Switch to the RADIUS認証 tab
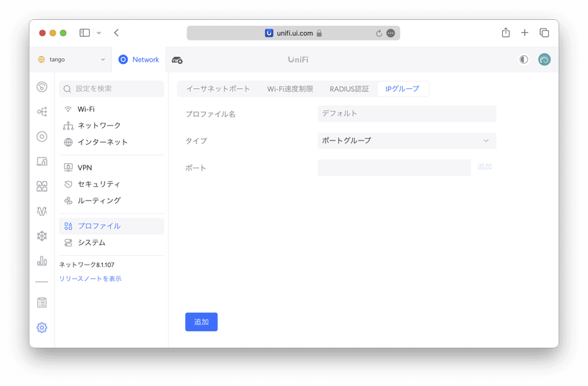 coord(349,89)
